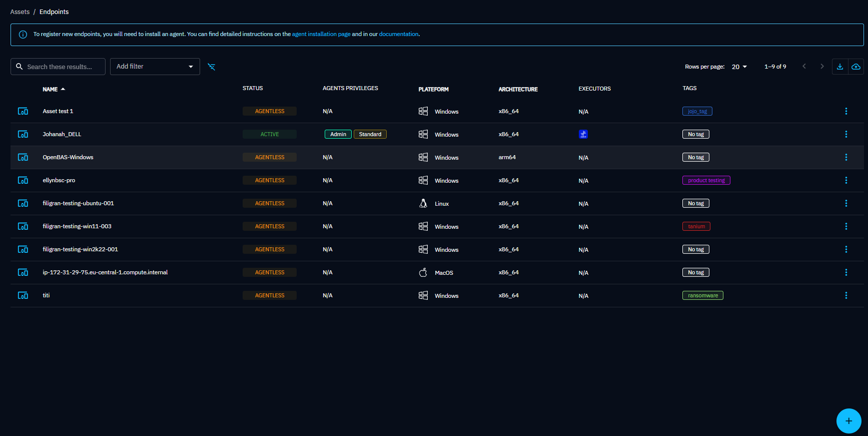Screen dimensions: 868x436
Task: Select the filigran-testing-ubuntu-001 endpoint row
Action: point(79,203)
